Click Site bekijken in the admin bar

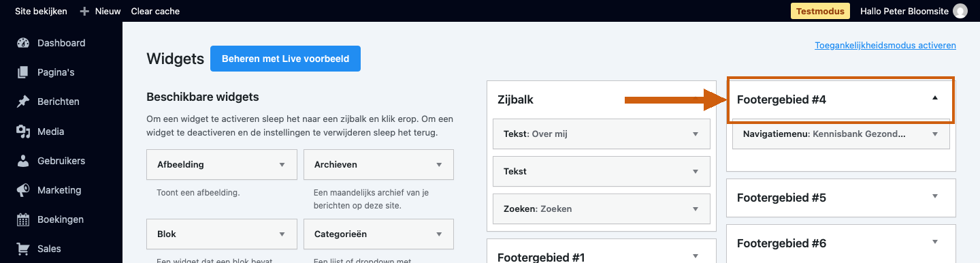click(x=41, y=11)
